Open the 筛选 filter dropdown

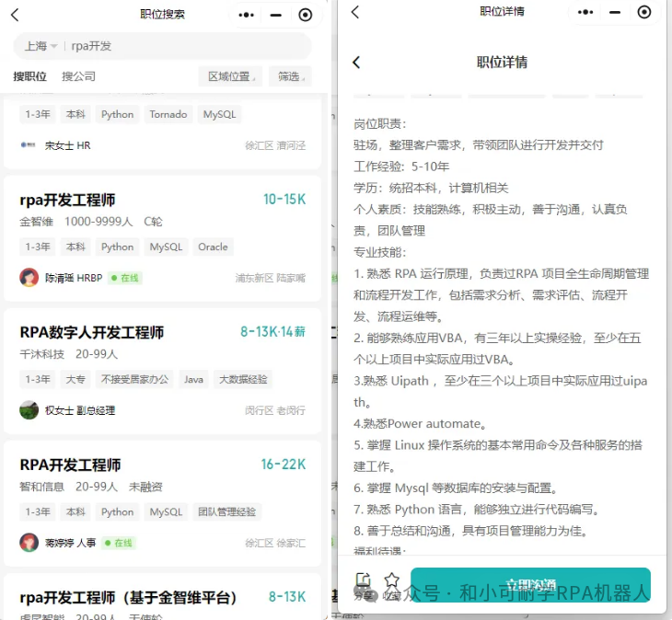290,76
